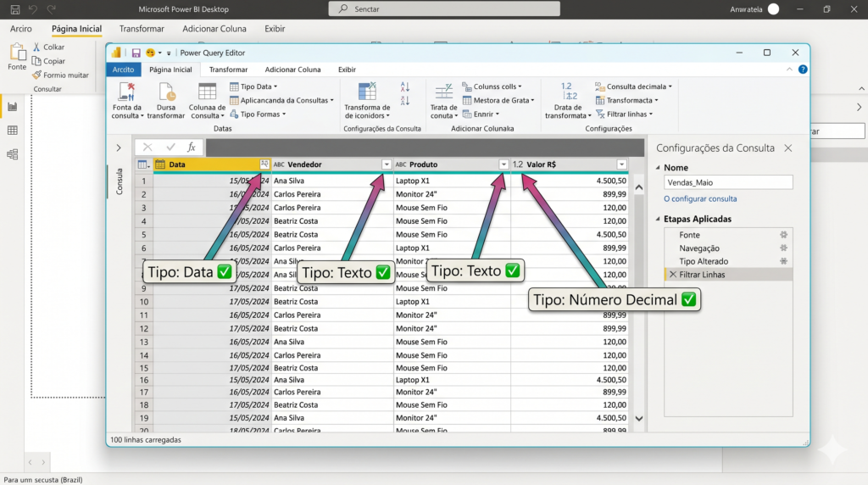Click Formio muitar in main ribbon
The height and width of the screenshot is (485, 868).
click(60, 75)
